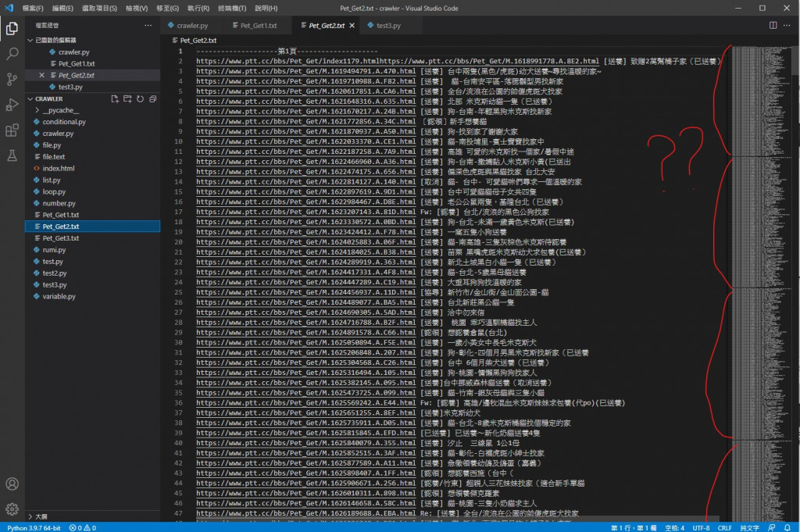Open the Source Control view
The image size is (800, 532).
(12, 79)
